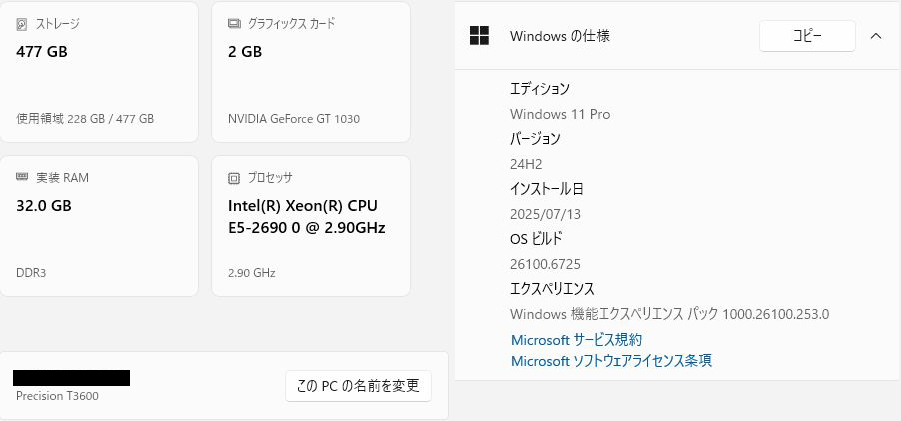
Task: Click the installed RAM icon
Action: click(22, 177)
